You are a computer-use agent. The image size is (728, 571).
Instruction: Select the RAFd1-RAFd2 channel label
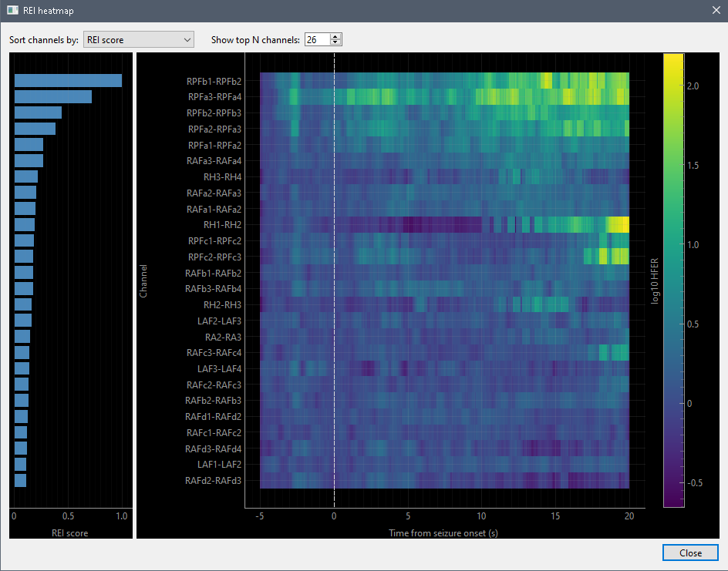pyautogui.click(x=213, y=417)
